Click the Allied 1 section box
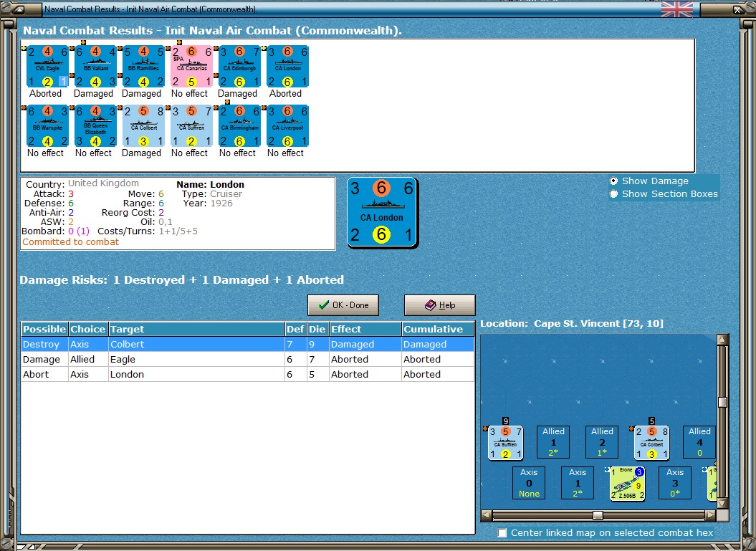The width and height of the screenshot is (756, 551). 553,442
